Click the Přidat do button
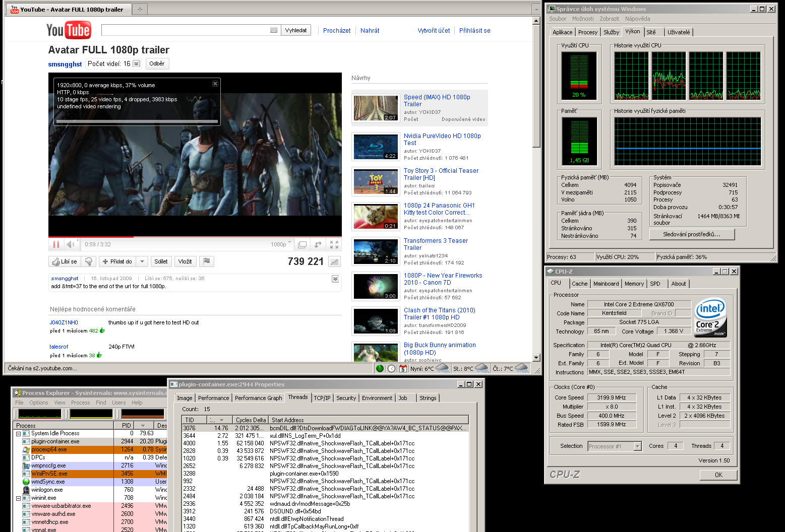The height and width of the screenshot is (532, 785). click(117, 261)
